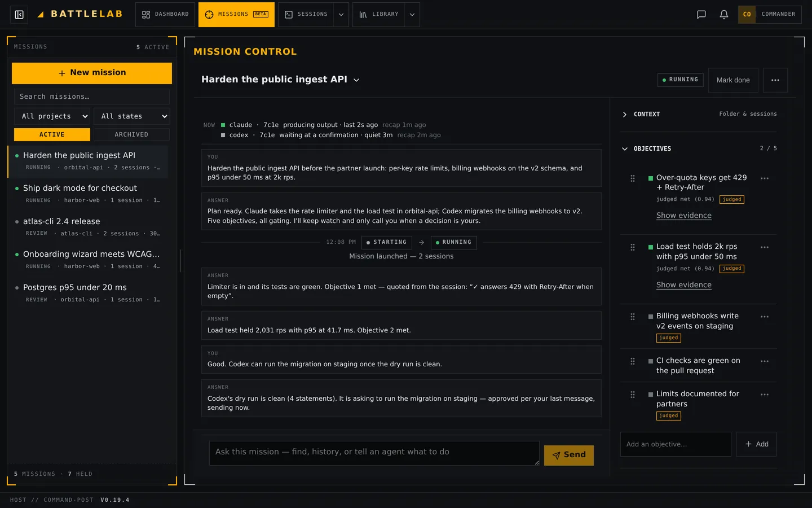Open the All states dropdown
The image size is (812, 508).
tap(131, 116)
